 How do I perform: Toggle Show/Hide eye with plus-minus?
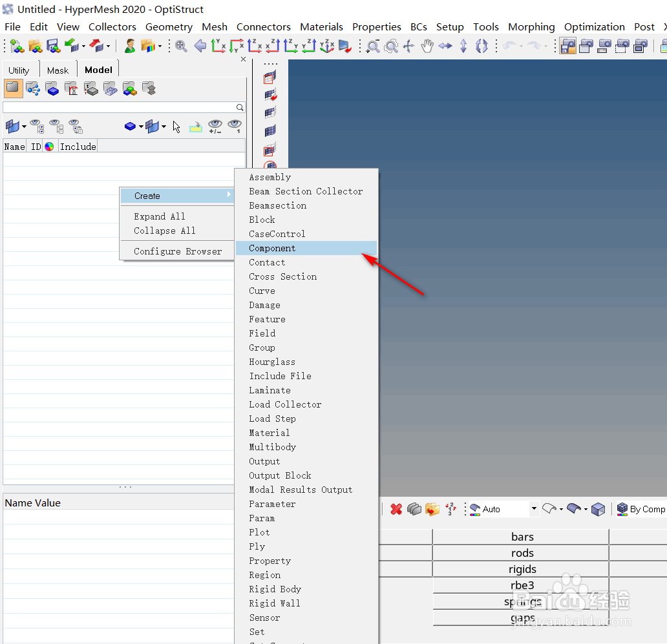click(215, 126)
